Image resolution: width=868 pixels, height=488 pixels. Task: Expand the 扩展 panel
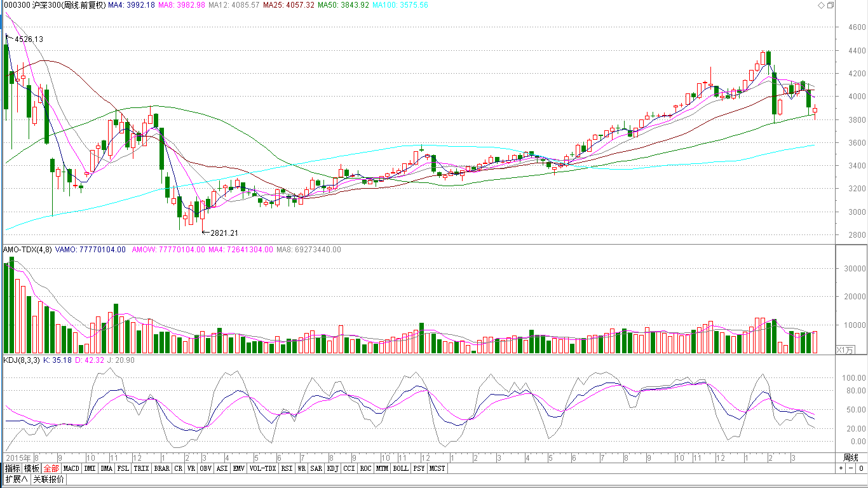pyautogui.click(x=16, y=479)
